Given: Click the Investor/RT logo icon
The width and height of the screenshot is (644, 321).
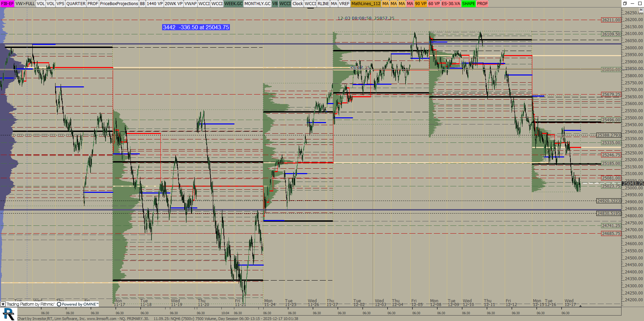Looking at the screenshot, I should pyautogui.click(x=9, y=314).
